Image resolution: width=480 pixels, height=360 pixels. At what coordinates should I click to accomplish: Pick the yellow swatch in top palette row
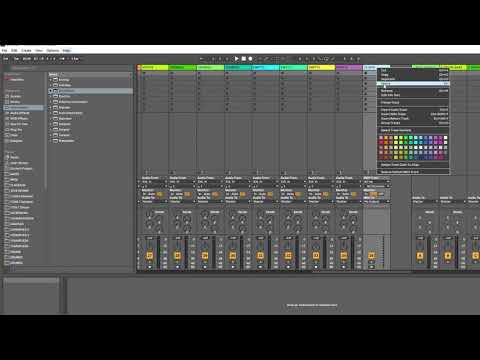coord(396,138)
